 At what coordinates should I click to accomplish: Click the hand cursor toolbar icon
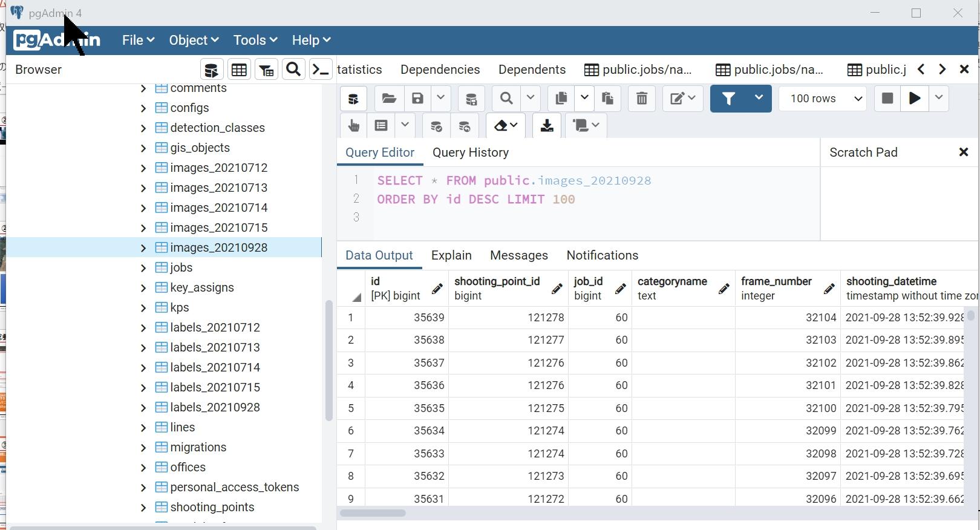coord(354,125)
